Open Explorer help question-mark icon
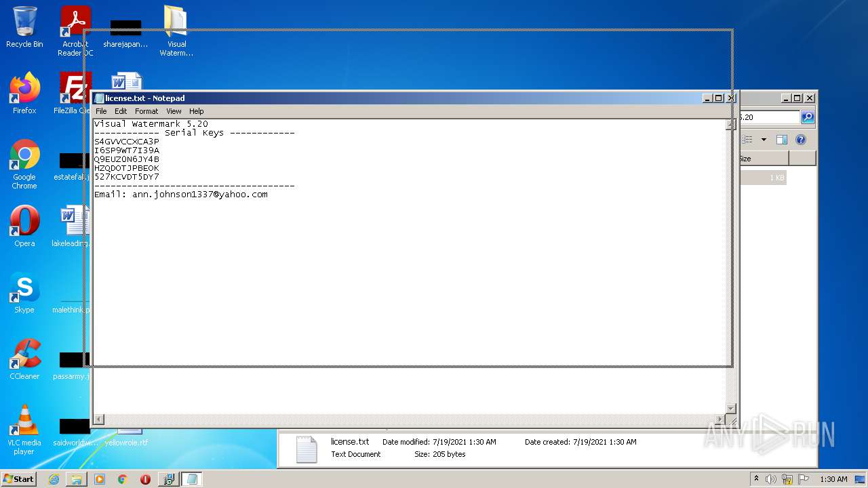Image resolution: width=868 pixels, height=488 pixels. click(801, 140)
